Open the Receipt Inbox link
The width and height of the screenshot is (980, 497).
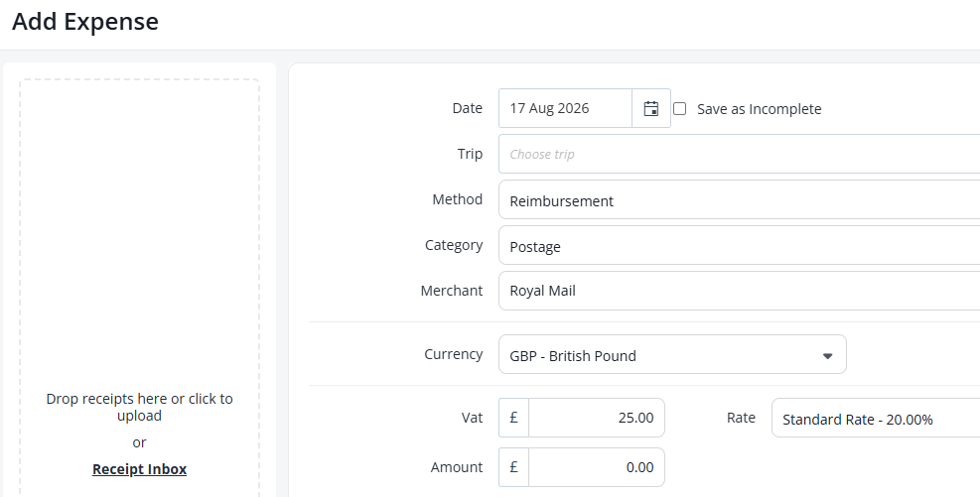139,469
